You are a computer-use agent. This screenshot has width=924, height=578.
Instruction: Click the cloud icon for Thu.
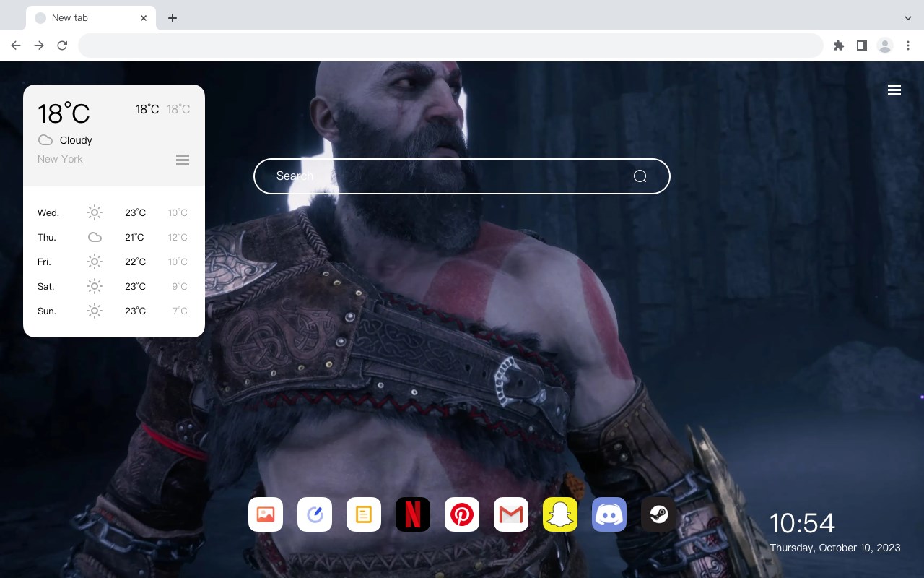pyautogui.click(x=95, y=237)
